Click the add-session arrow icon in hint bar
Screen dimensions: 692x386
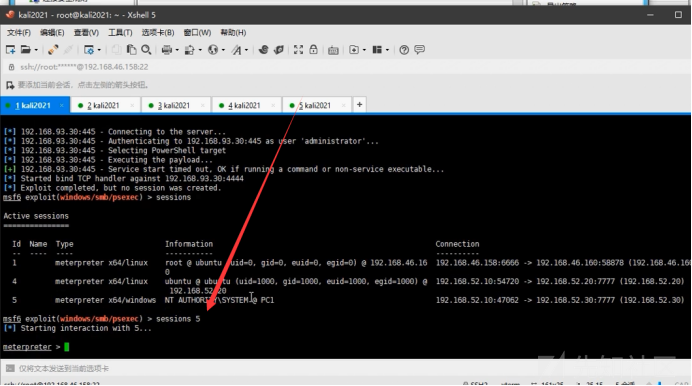[10, 85]
